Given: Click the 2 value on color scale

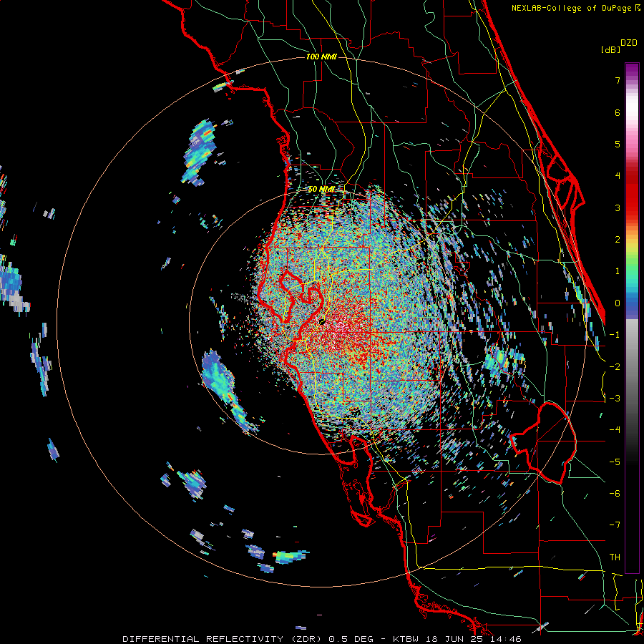Looking at the screenshot, I should pyautogui.click(x=618, y=240).
